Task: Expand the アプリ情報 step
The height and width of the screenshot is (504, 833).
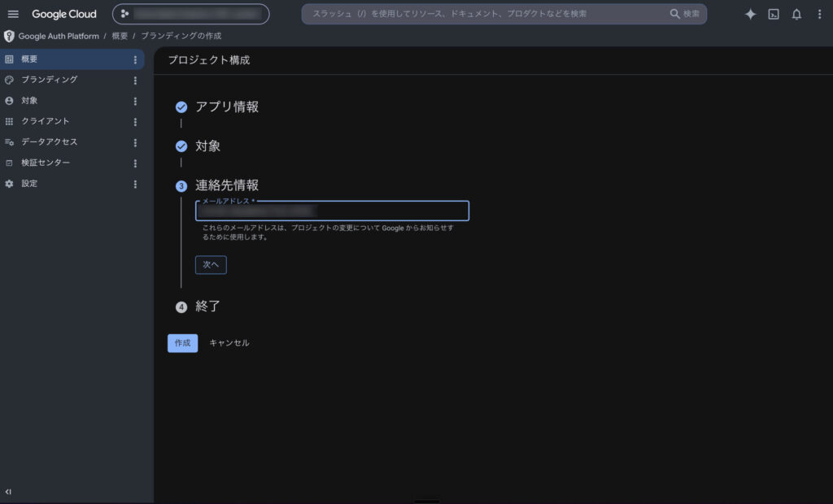Action: [227, 106]
